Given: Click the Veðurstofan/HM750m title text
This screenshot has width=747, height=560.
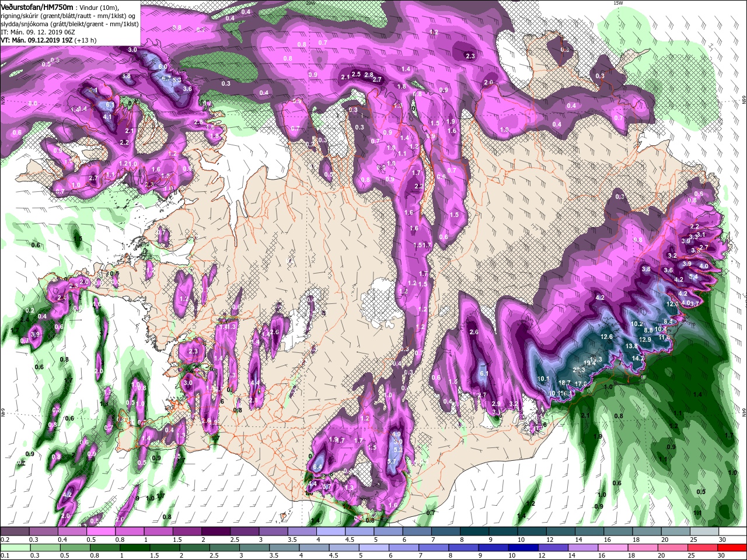Looking at the screenshot, I should pyautogui.click(x=36, y=6).
